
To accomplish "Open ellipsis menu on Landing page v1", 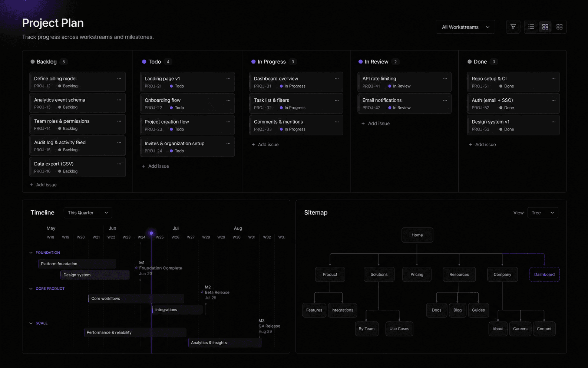I will click(x=228, y=79).
